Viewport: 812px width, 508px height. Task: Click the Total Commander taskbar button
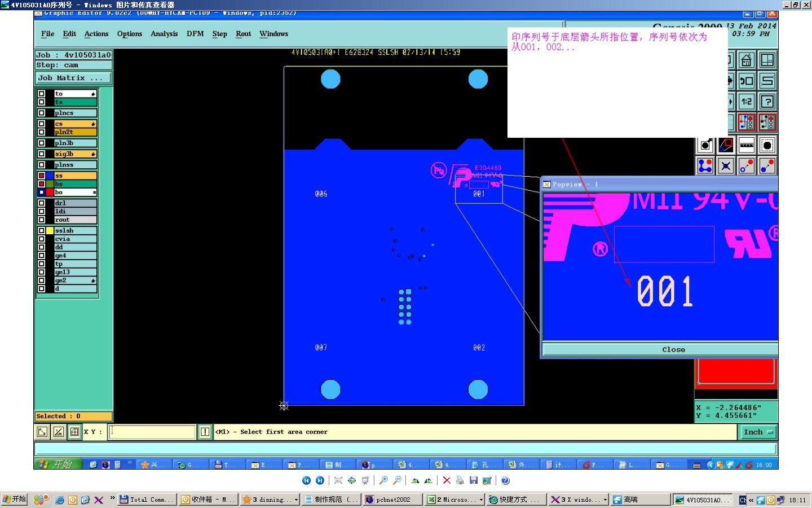coord(147,500)
